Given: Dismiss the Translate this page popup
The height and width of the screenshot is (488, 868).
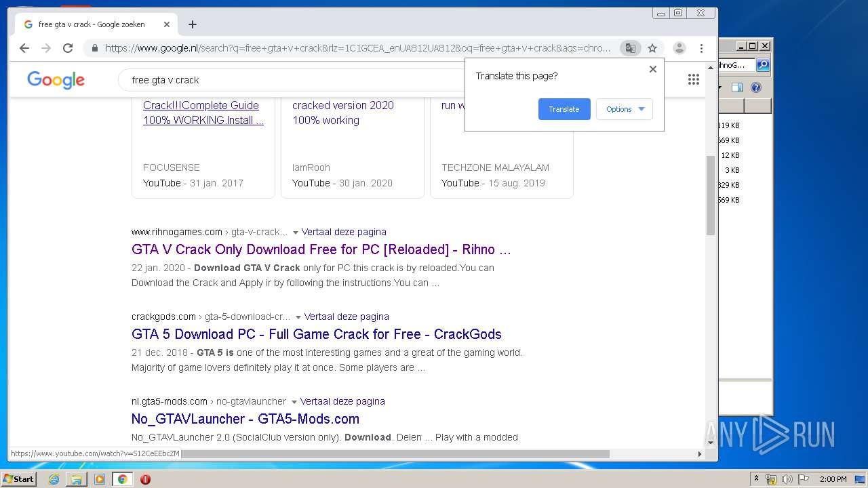Looking at the screenshot, I should tap(653, 69).
